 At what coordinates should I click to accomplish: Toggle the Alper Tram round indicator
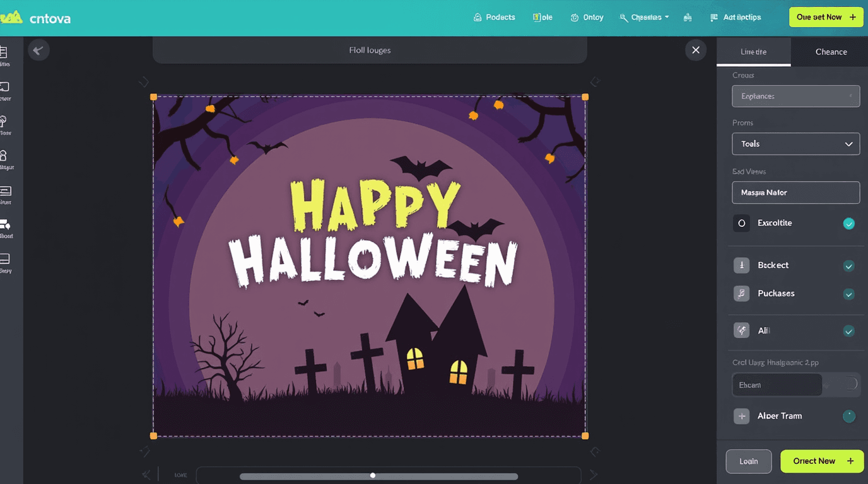tap(849, 416)
